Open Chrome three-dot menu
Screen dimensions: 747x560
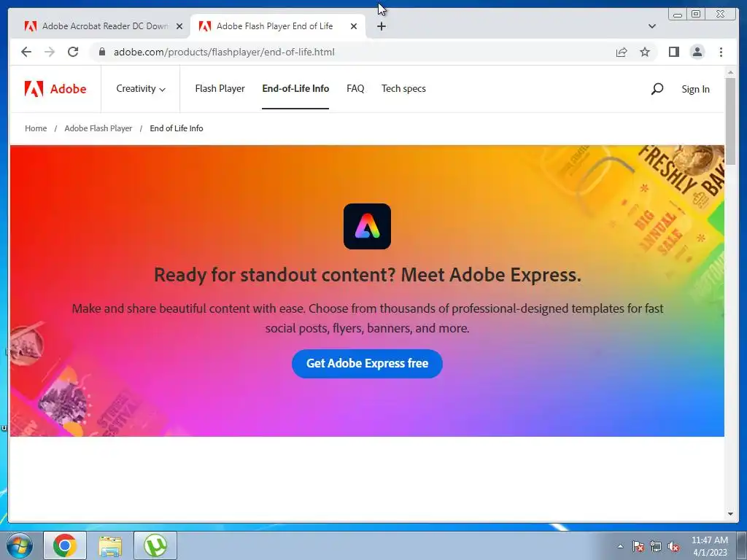coord(721,52)
